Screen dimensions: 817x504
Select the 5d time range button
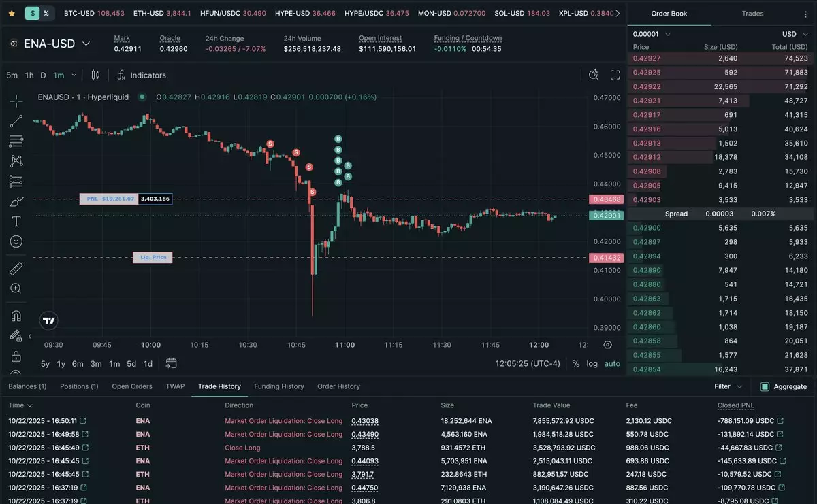pyautogui.click(x=131, y=364)
